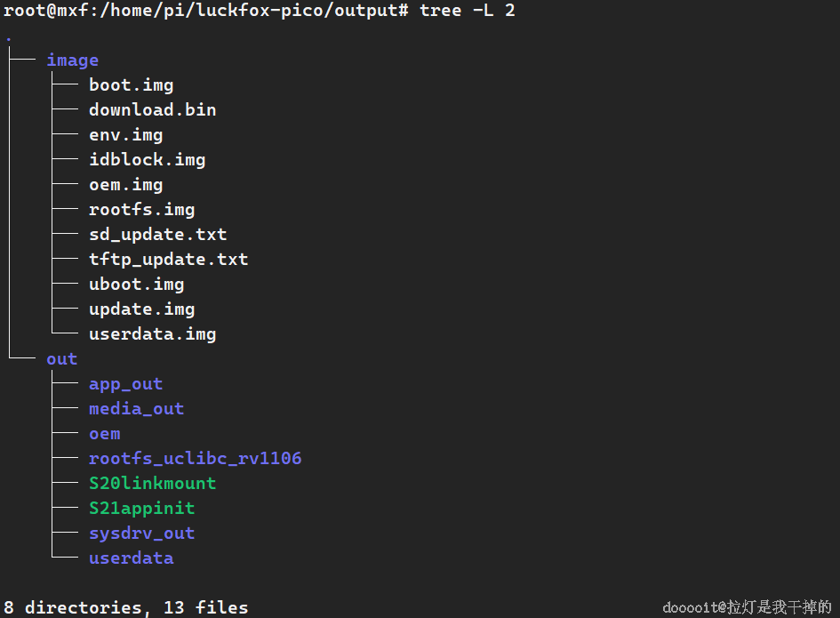The width and height of the screenshot is (840, 618).
Task: Click the media_out folder name
Action: pos(136,409)
